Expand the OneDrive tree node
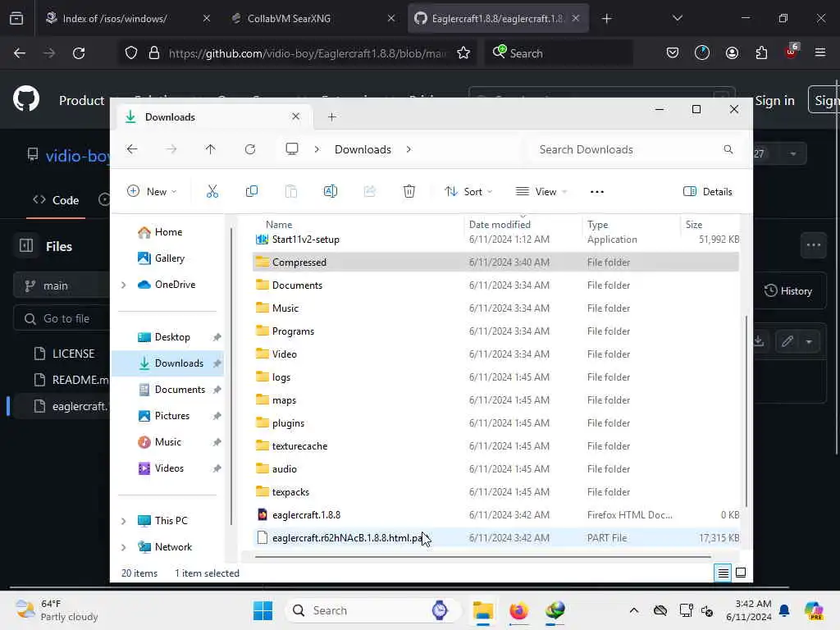The image size is (840, 630). 124,285
